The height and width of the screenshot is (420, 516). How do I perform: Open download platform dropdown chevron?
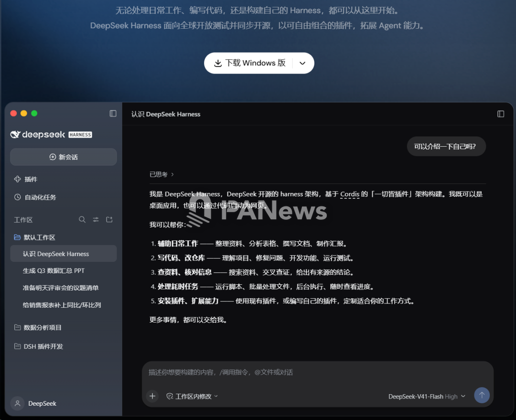point(302,63)
